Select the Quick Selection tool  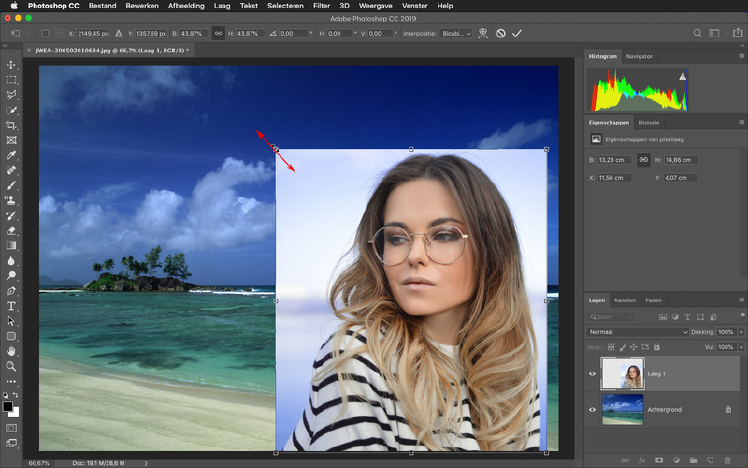tap(11, 110)
